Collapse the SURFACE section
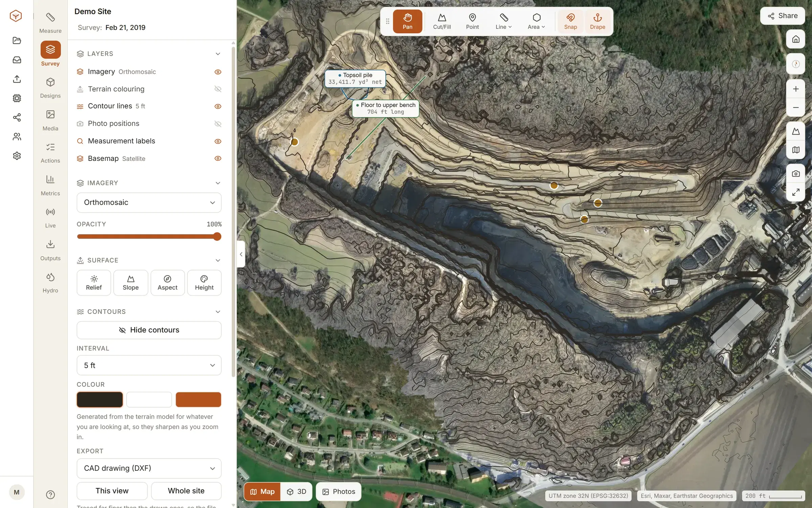 pyautogui.click(x=218, y=260)
